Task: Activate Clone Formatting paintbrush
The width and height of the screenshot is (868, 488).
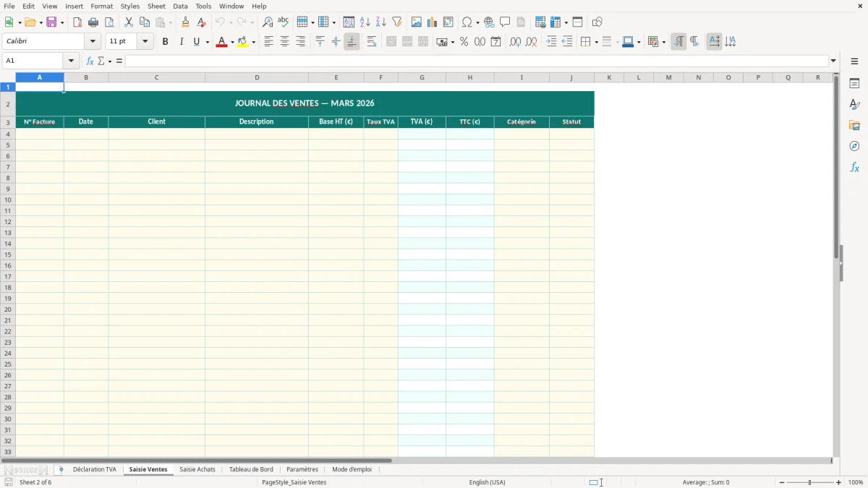Action: pos(185,22)
